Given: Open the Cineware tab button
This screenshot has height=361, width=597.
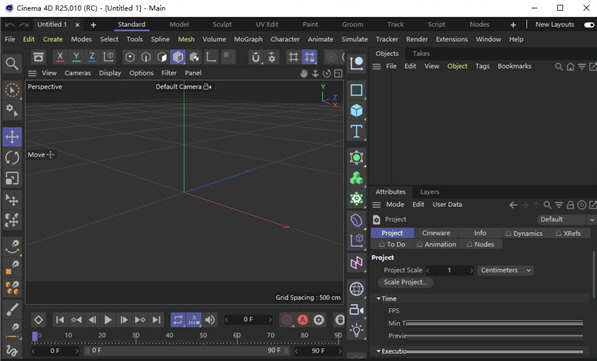Looking at the screenshot, I should pos(436,233).
